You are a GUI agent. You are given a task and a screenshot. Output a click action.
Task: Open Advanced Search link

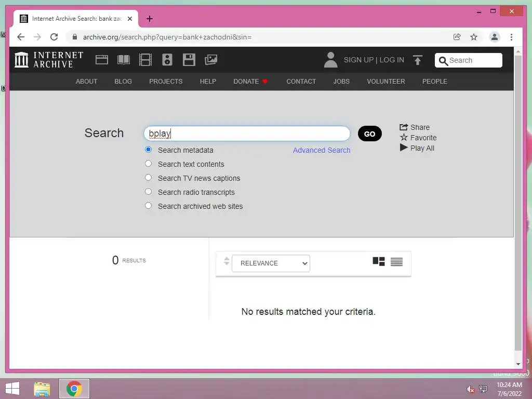[x=322, y=150]
